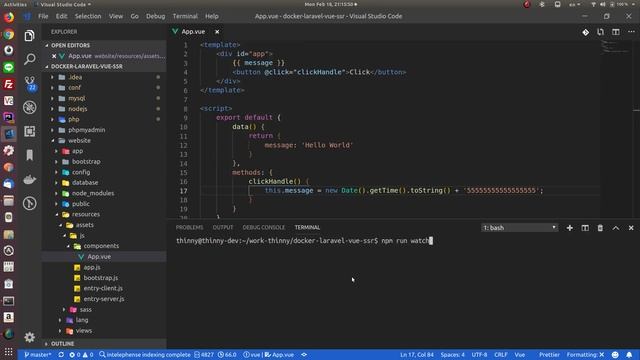Expand the views folder
This screenshot has height=360, width=640.
[x=83, y=331]
